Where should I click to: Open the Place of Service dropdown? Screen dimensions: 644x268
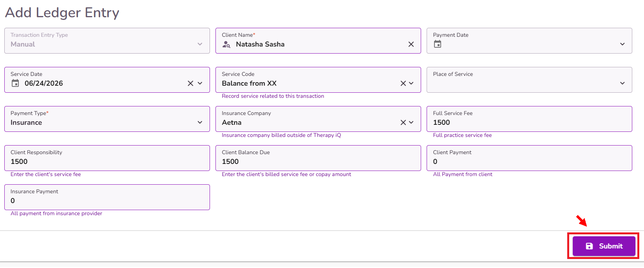tap(529, 80)
